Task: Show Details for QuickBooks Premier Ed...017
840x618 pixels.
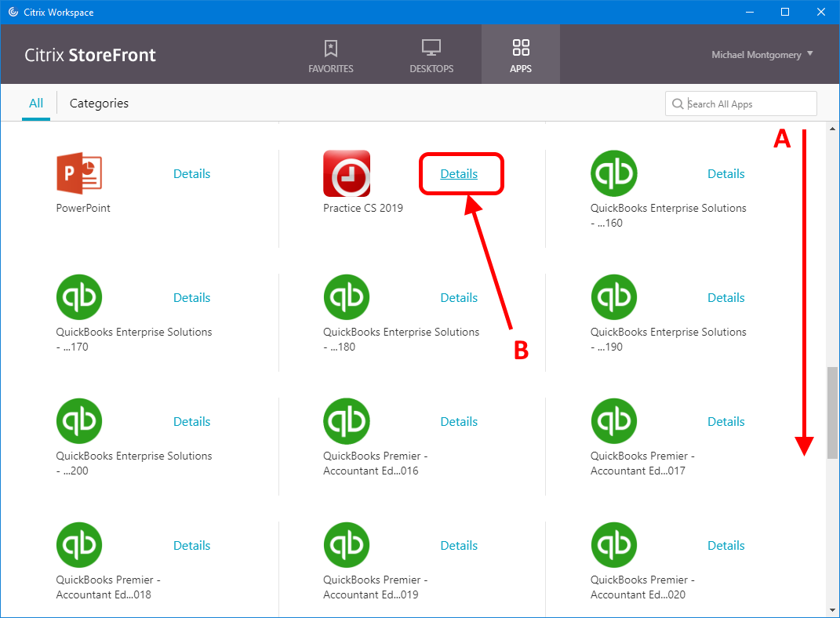Action: (x=726, y=421)
